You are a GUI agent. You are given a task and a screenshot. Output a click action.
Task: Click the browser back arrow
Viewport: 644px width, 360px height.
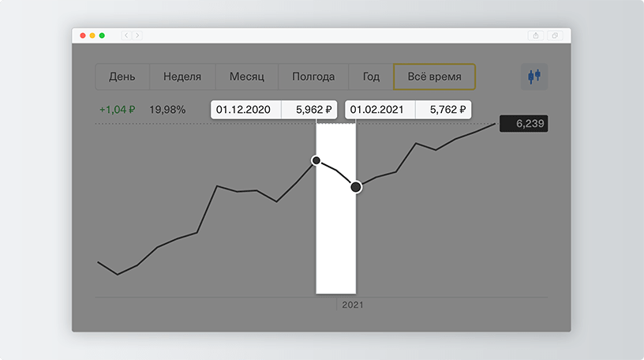pyautogui.click(x=126, y=36)
